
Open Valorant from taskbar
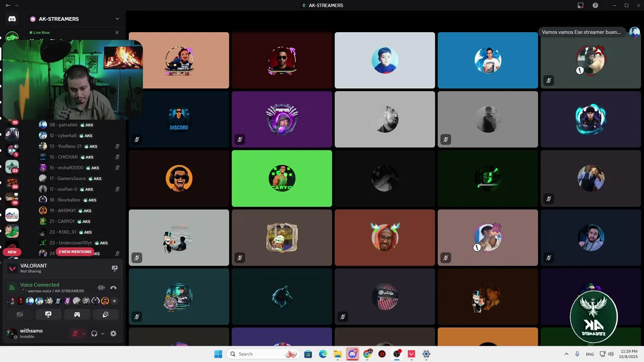click(412, 354)
